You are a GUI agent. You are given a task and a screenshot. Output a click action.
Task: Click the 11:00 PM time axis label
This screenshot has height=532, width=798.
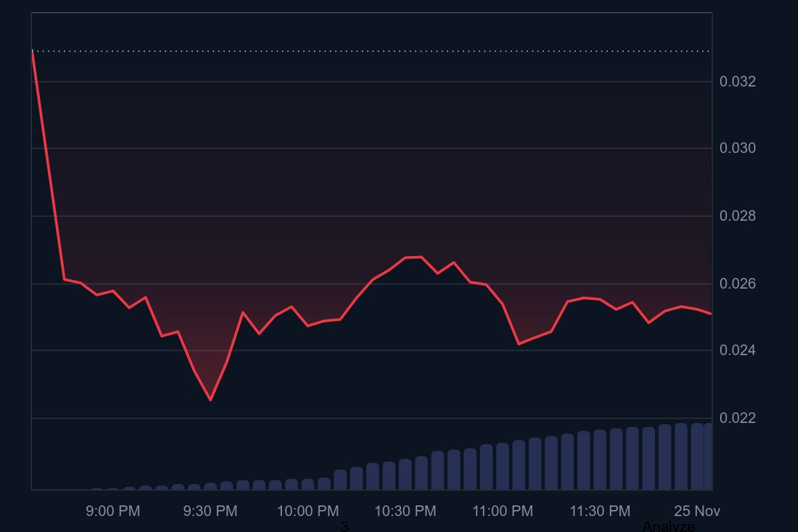[x=502, y=511]
